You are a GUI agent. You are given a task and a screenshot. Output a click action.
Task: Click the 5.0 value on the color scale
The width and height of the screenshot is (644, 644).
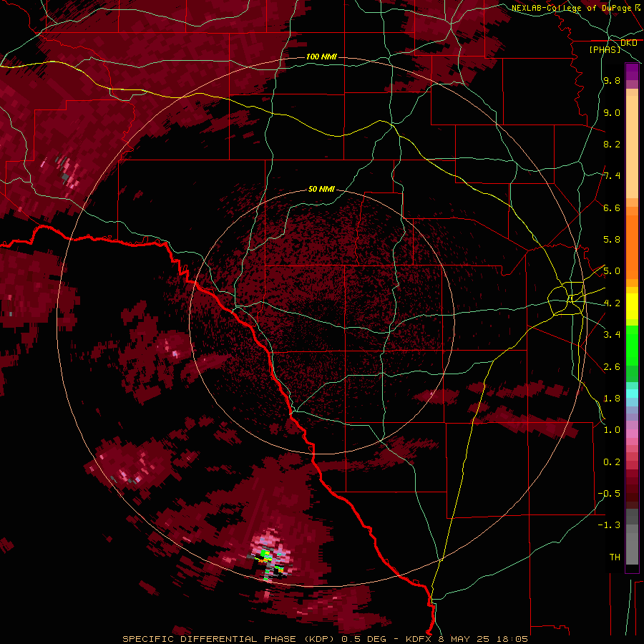[x=612, y=271]
